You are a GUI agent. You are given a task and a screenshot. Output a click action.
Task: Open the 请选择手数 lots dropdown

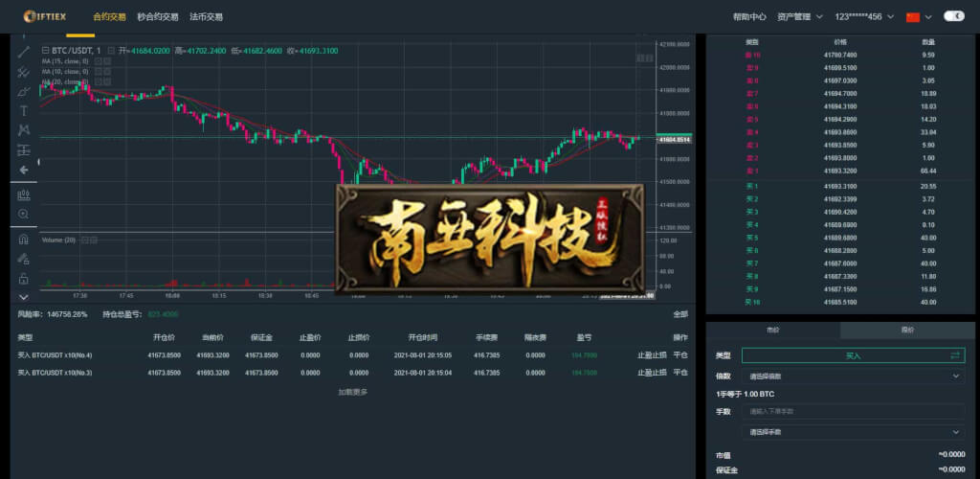[x=853, y=432]
